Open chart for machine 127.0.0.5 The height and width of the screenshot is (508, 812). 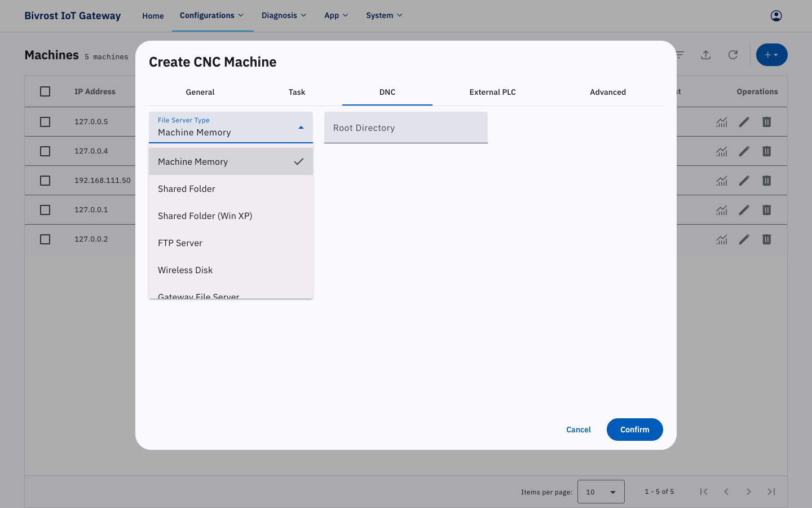(x=722, y=122)
